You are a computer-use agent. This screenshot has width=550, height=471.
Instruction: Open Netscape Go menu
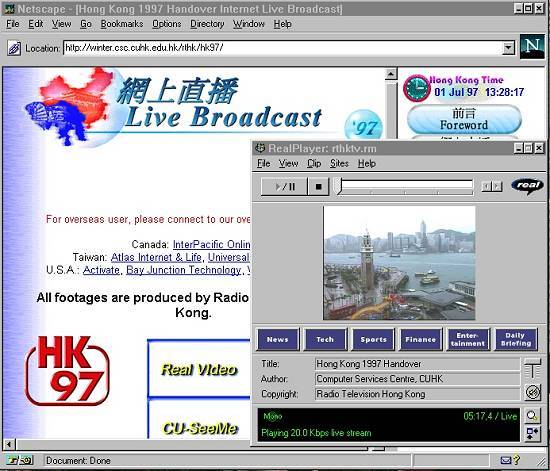tap(86, 24)
